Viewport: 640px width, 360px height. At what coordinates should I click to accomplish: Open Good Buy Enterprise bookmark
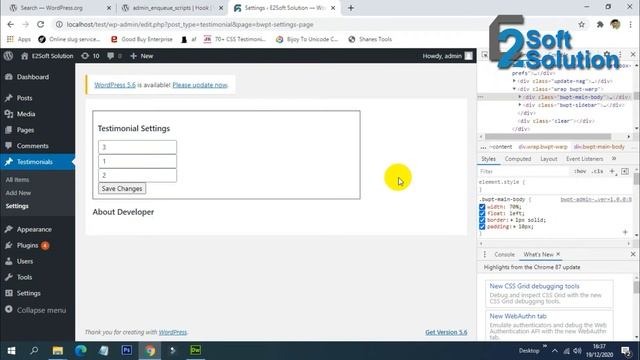pos(142,39)
